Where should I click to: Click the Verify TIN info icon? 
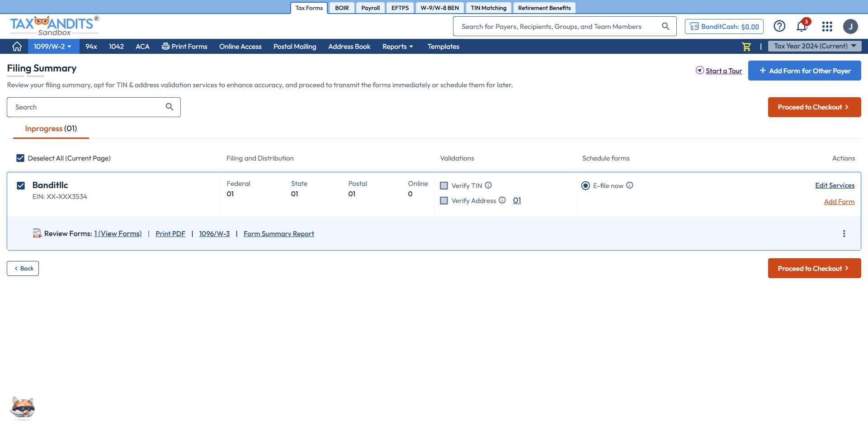click(488, 185)
